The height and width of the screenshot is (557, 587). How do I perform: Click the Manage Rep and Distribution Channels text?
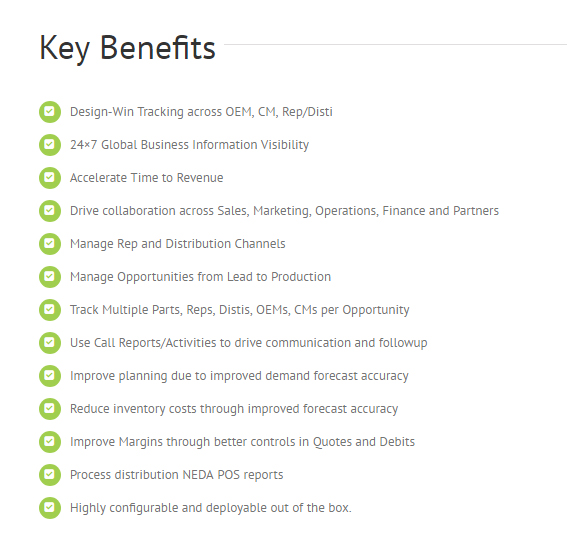tap(178, 244)
